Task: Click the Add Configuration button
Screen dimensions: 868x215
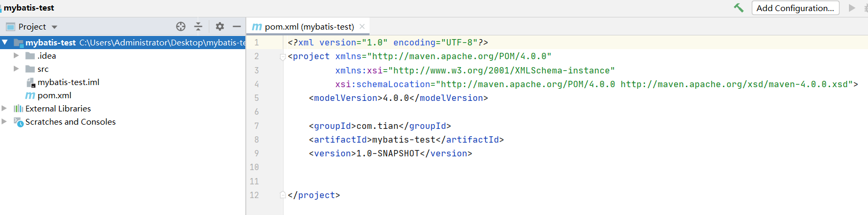Action: [795, 8]
